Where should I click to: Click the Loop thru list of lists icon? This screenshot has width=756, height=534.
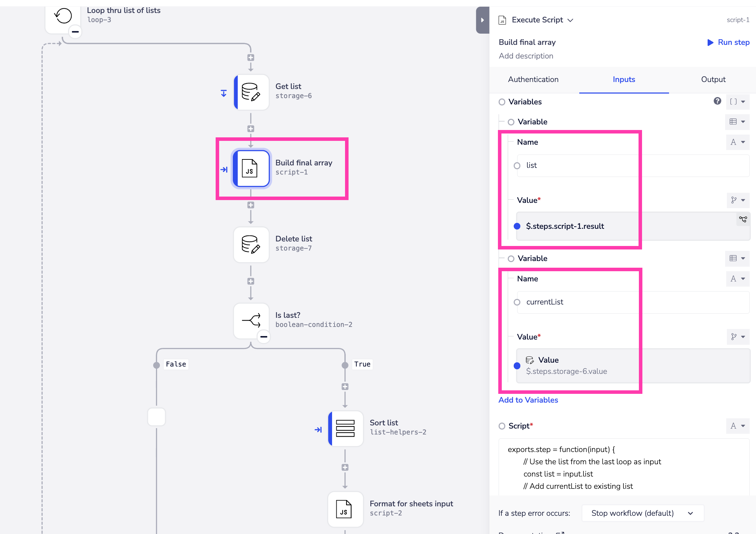pyautogui.click(x=63, y=16)
